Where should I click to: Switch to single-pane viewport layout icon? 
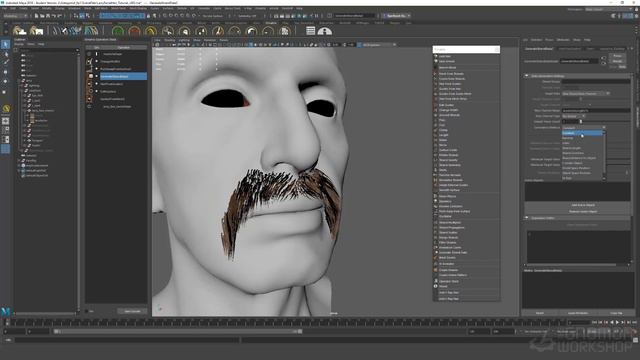(x=6, y=121)
